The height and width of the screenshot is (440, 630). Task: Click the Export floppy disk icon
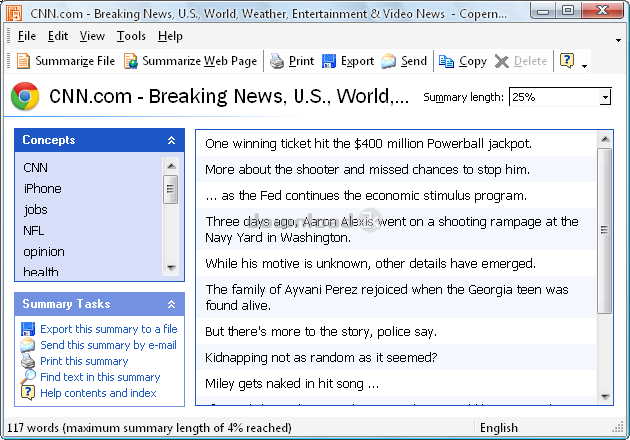(x=330, y=61)
